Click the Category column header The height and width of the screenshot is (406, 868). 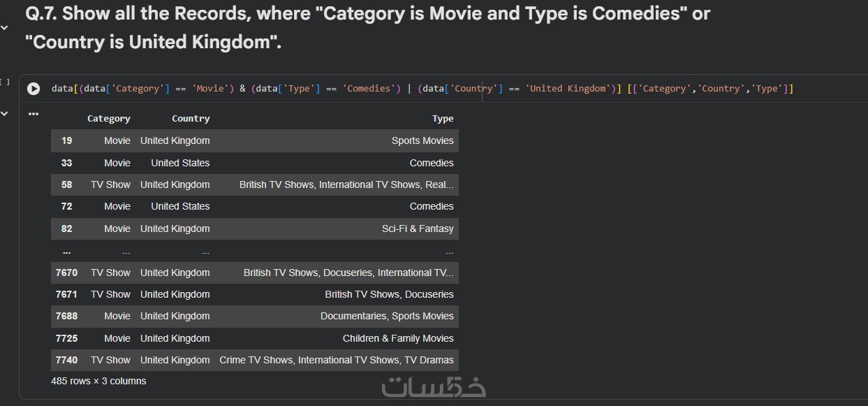(x=108, y=119)
